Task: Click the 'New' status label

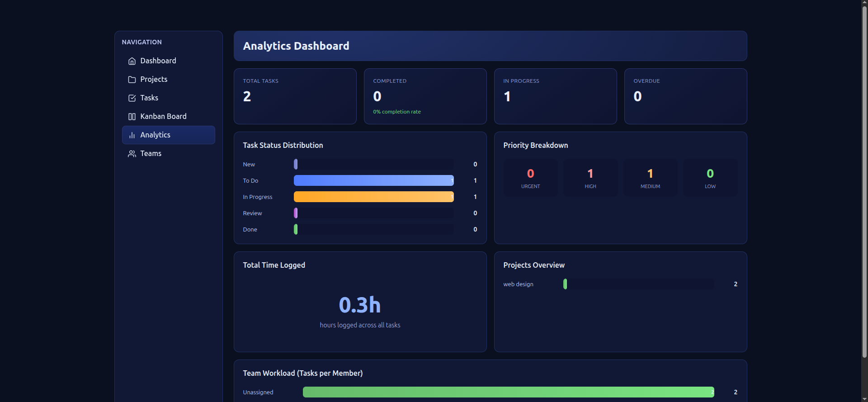Action: [x=249, y=164]
